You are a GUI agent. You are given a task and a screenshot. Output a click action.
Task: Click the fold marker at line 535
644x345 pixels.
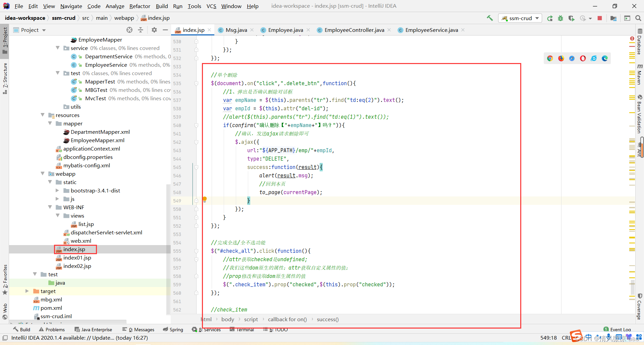tap(196, 83)
